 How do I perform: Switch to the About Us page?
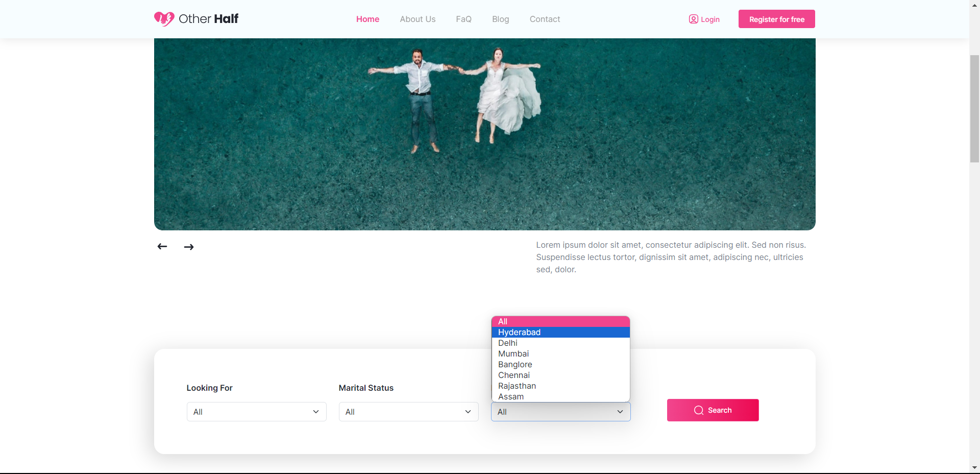click(x=418, y=19)
